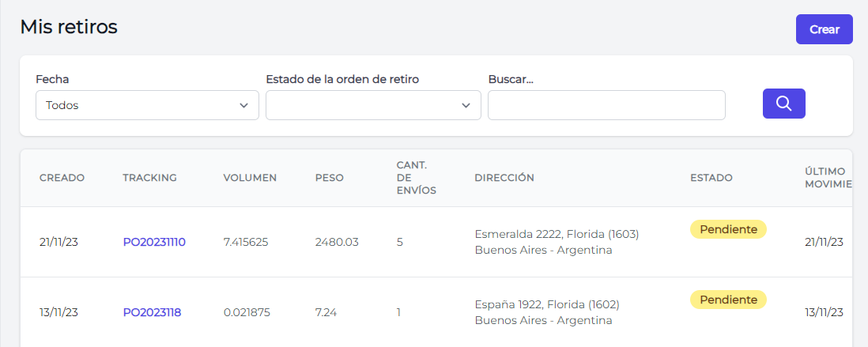Focus the Buscar search input field

point(606,105)
